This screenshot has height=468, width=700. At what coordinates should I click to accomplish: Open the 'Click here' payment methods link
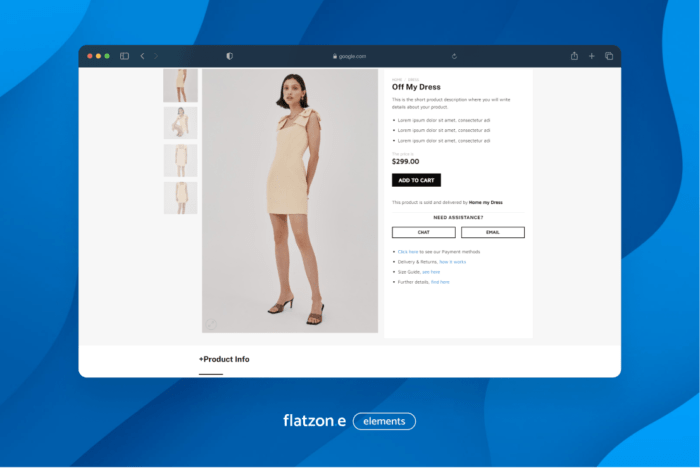(407, 252)
